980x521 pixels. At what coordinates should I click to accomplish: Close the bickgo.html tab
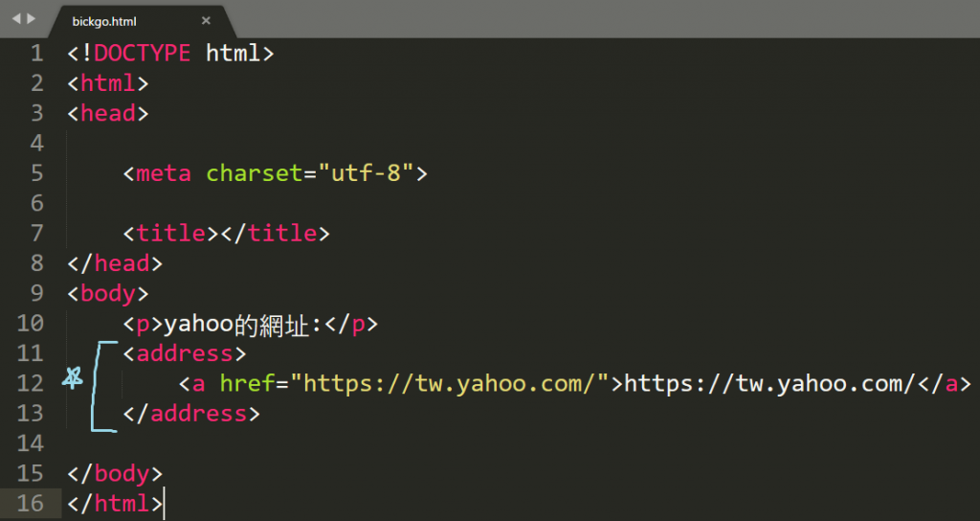point(206,21)
